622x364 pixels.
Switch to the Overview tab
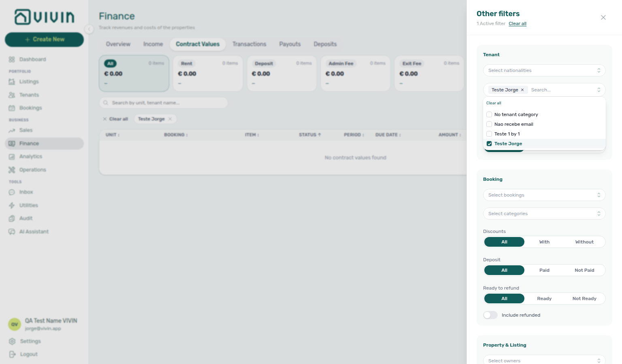pos(118,44)
